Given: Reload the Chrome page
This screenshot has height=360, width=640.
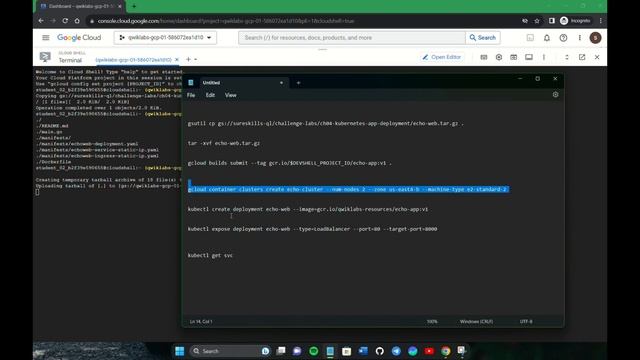Looking at the screenshot, I should pyautogui.click(x=65, y=20).
